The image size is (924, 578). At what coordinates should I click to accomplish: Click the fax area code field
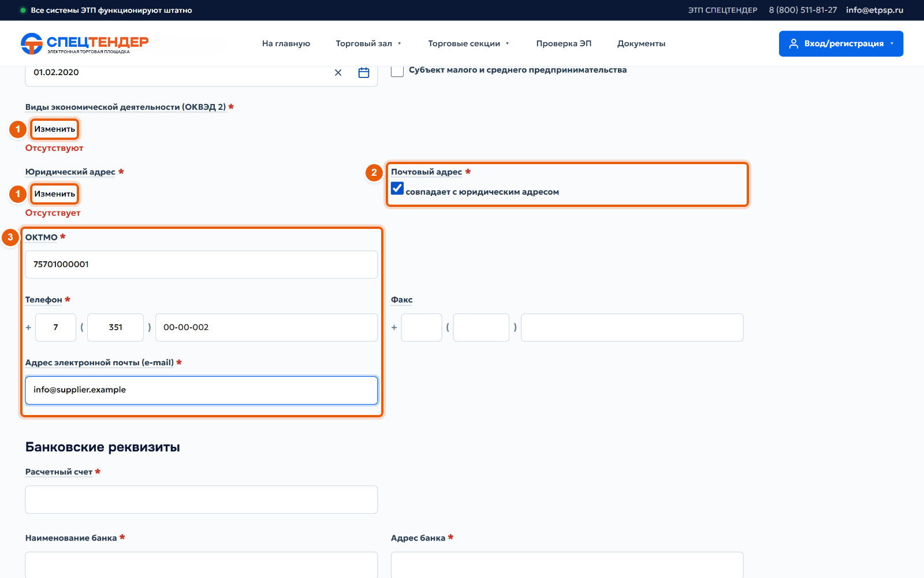coord(481,327)
